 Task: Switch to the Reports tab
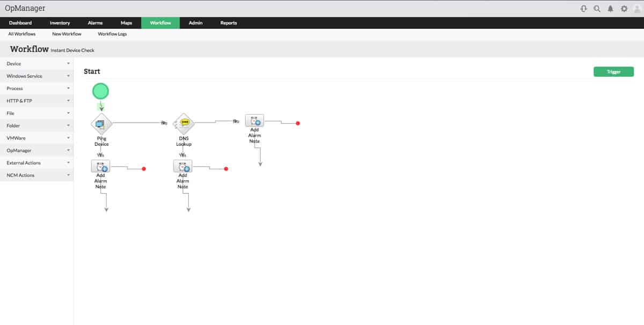229,23
